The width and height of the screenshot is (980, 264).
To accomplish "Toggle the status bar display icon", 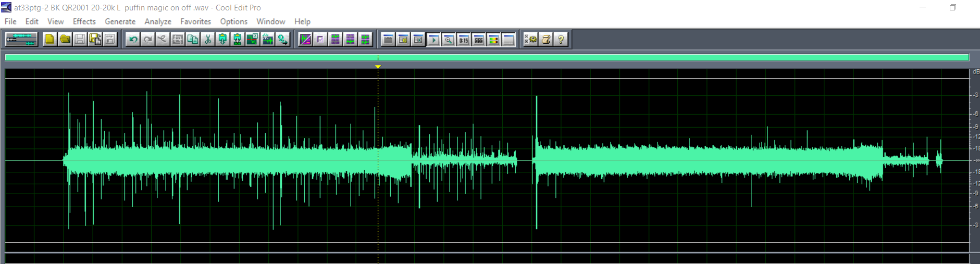I will [x=508, y=40].
